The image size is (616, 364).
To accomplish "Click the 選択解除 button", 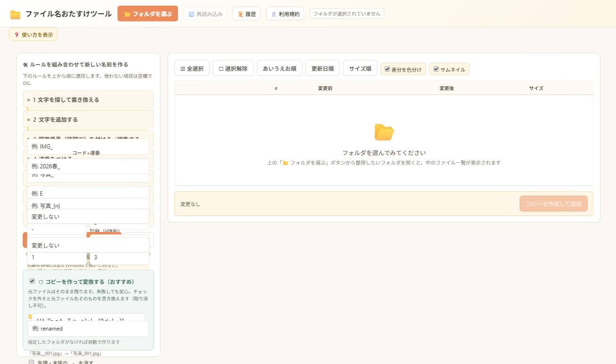I will coord(233,68).
